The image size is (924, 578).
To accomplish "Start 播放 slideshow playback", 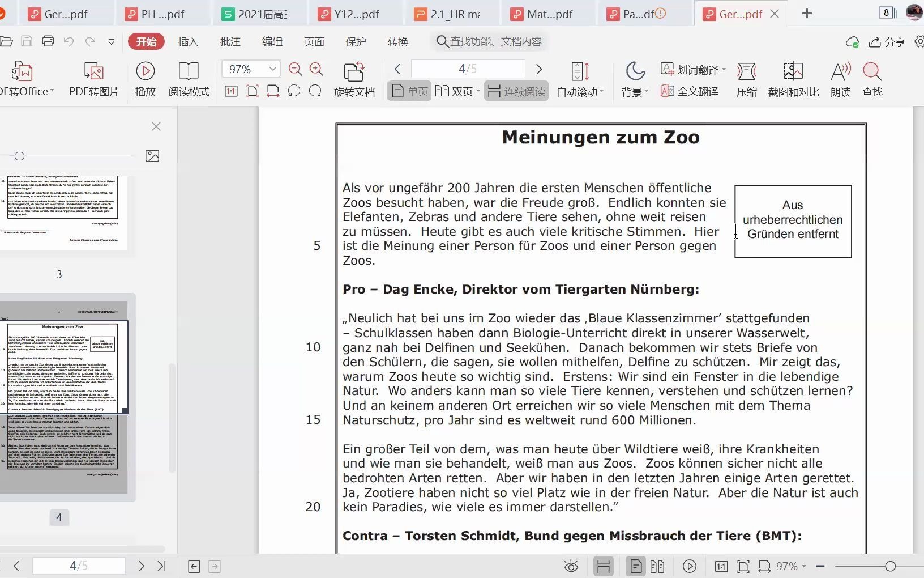I will click(146, 79).
